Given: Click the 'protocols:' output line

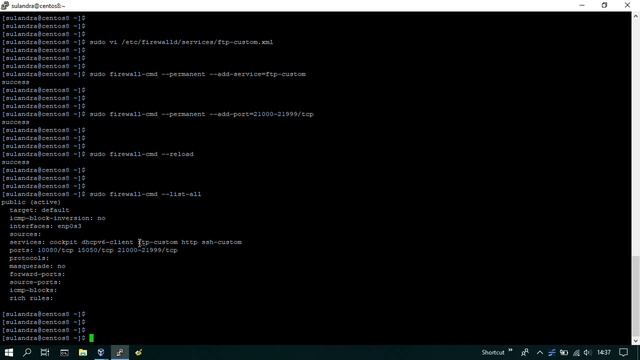Looking at the screenshot, I should click(29, 258).
